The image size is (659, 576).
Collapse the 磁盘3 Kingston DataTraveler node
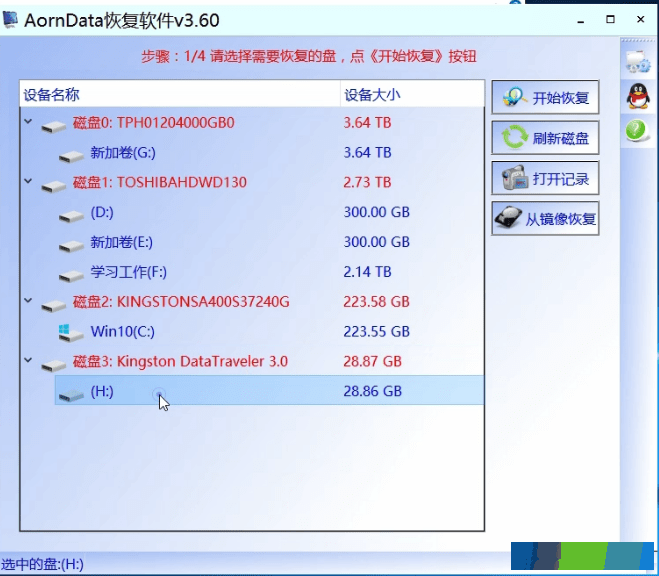pos(28,360)
